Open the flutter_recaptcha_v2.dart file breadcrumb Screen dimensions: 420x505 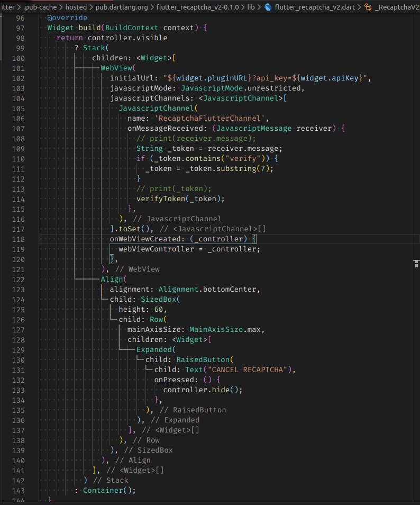315,7
